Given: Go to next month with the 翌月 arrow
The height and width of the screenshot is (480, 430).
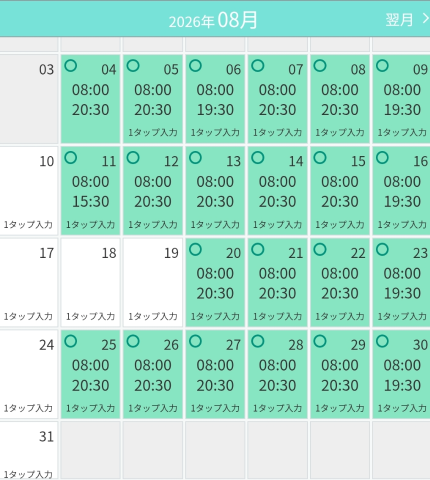Looking at the screenshot, I should tap(407, 19).
